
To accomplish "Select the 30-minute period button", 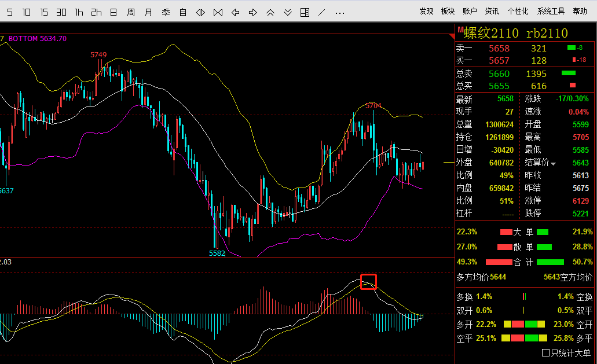I will tap(61, 13).
